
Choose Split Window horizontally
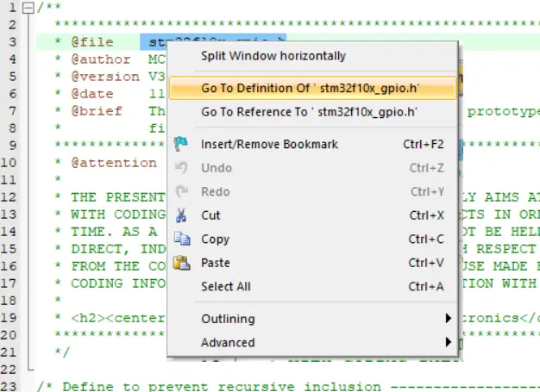click(x=273, y=56)
